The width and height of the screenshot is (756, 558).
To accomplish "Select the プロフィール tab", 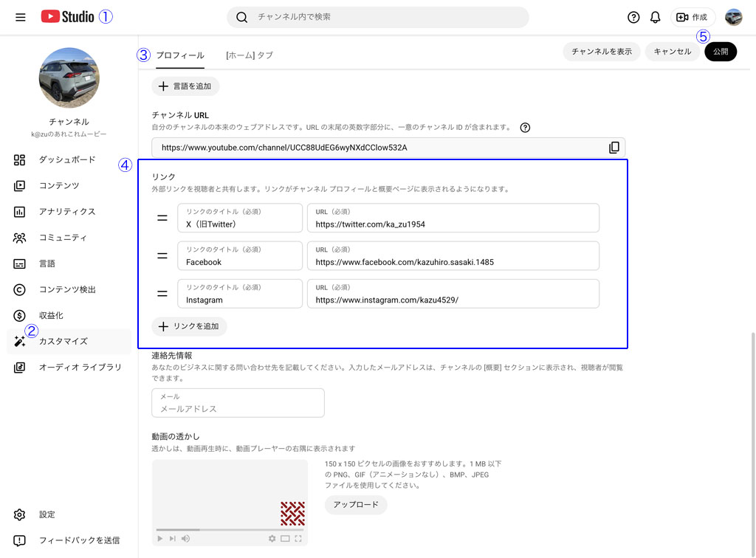I will [180, 55].
